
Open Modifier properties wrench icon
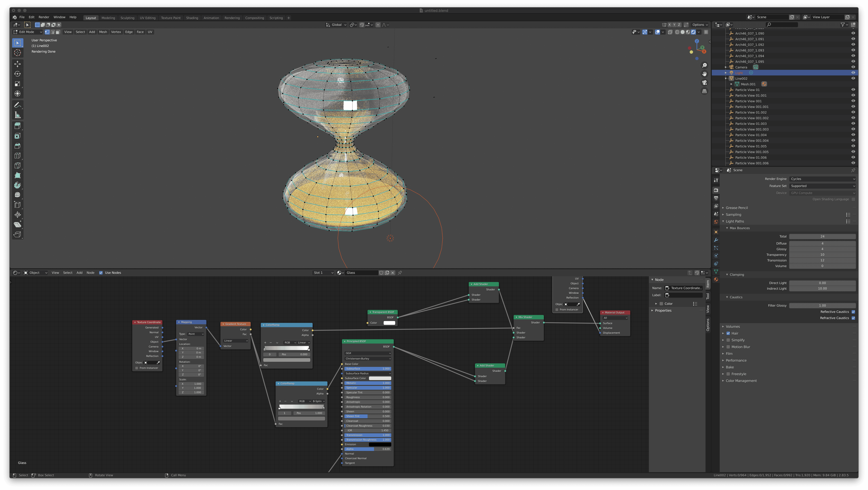pos(716,240)
